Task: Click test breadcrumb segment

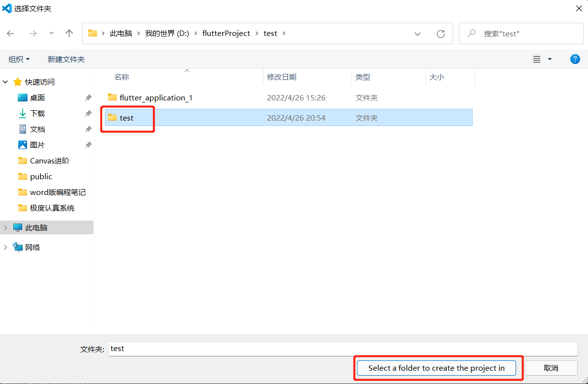Action: (x=270, y=33)
